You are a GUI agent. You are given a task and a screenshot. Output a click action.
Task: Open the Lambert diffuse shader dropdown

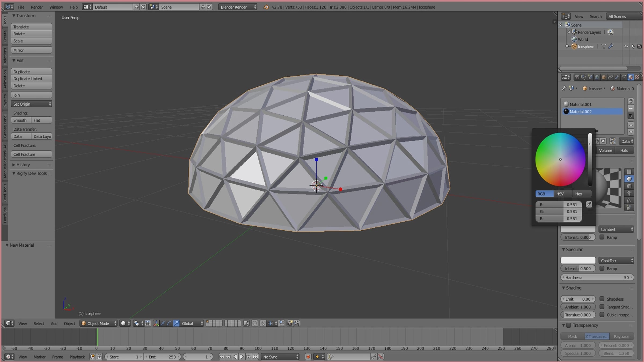click(616, 229)
